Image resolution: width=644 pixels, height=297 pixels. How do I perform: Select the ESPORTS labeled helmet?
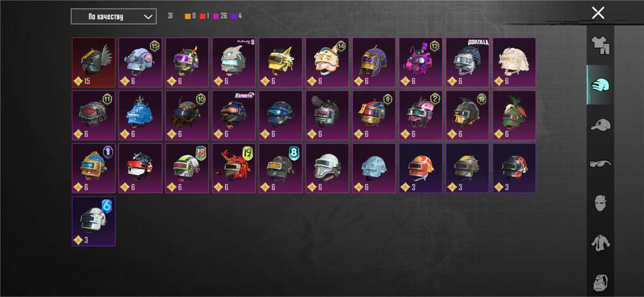tap(234, 115)
